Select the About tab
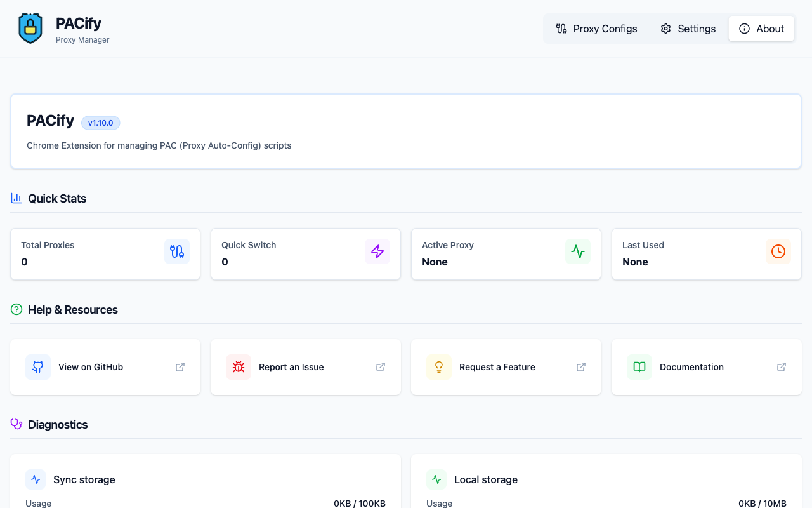The width and height of the screenshot is (812, 508). point(761,29)
